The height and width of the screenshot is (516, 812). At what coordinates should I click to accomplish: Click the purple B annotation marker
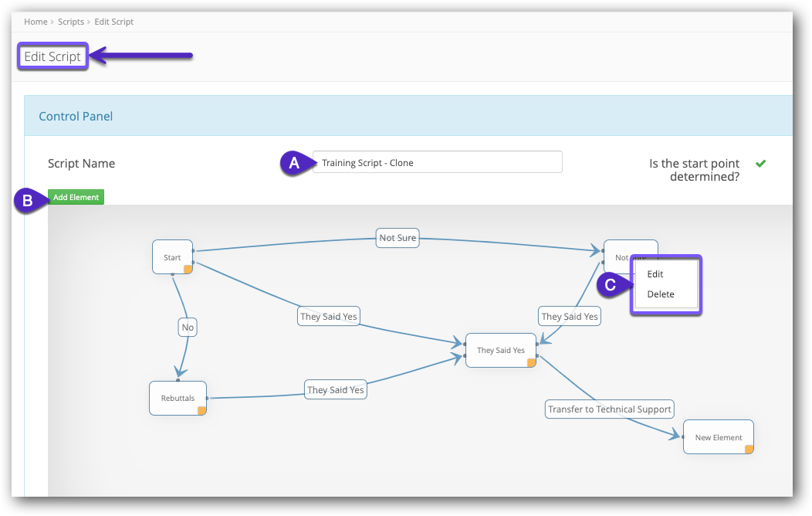coord(27,201)
